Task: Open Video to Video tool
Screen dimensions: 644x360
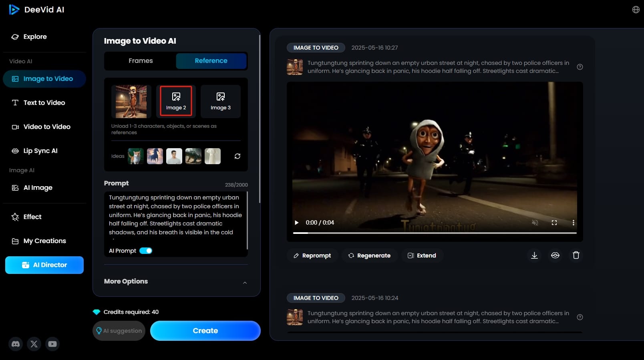Action: tap(41, 127)
